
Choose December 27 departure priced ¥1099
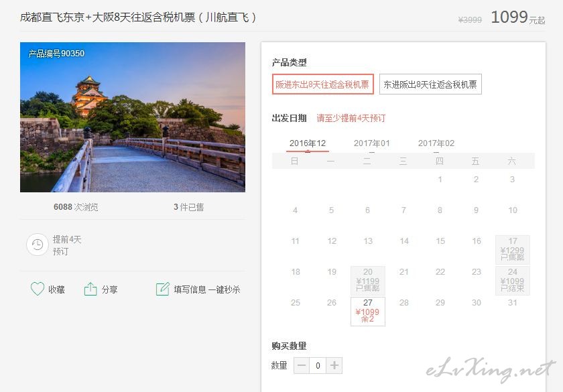[x=368, y=311]
